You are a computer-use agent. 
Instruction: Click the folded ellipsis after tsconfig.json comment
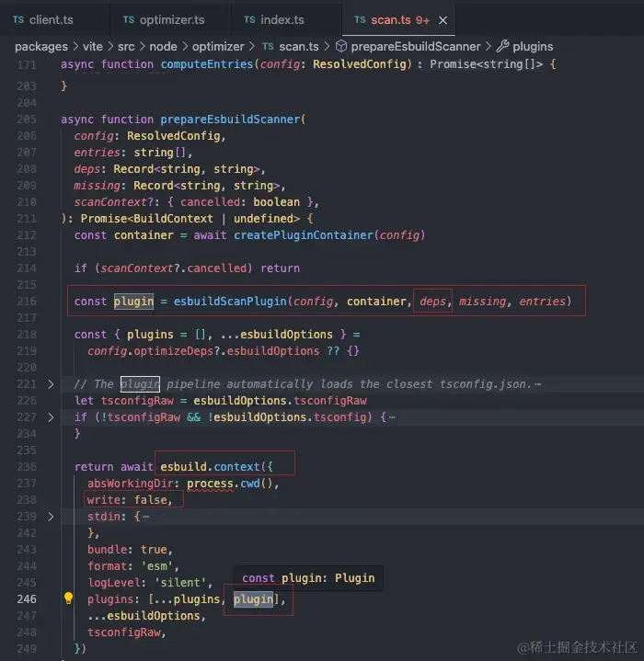point(537,384)
